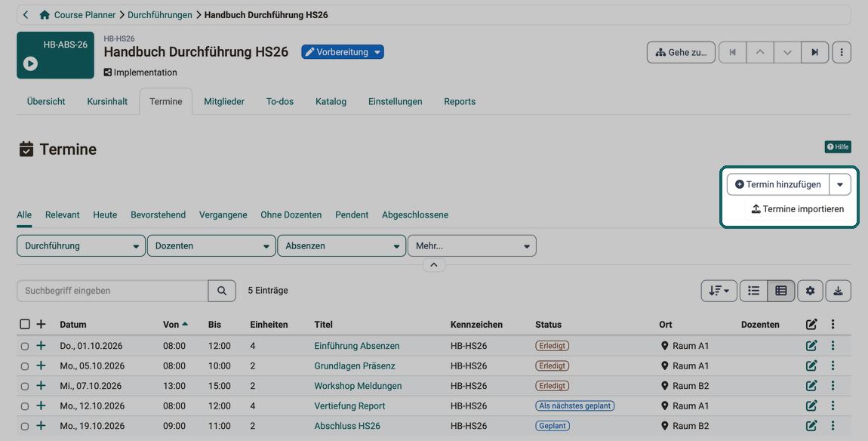Screen dimensions: 868x441
Task: Select the Vertiefung Report row checkbox
Action: tap(25, 406)
